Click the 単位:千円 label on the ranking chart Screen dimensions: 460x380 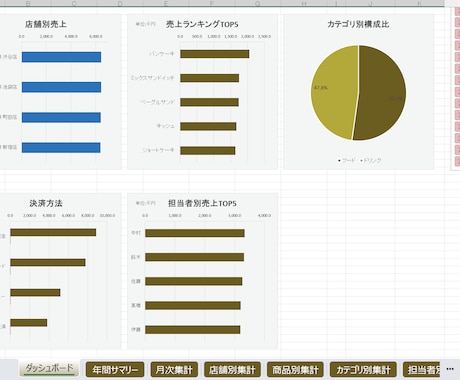point(145,24)
